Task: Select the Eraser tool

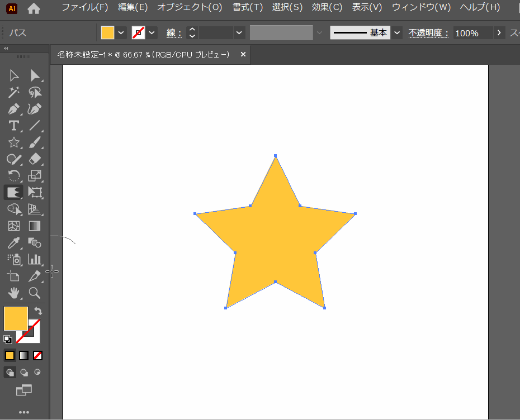Action: (x=35, y=159)
